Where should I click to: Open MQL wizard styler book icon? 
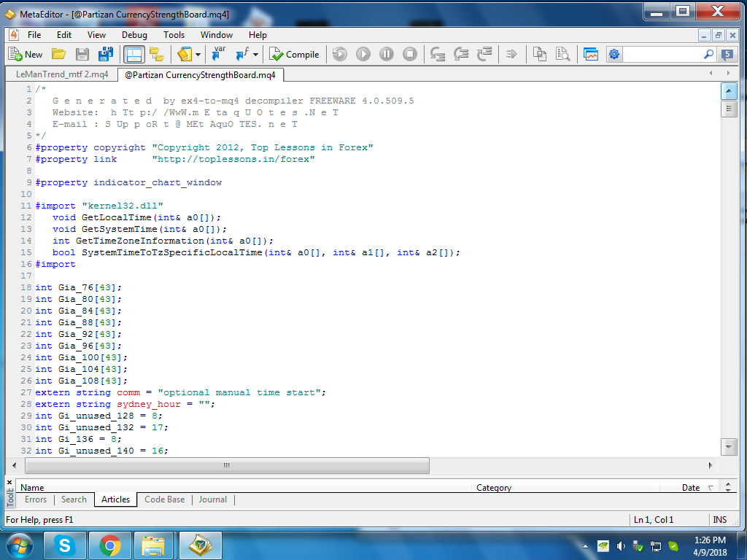pyautogui.click(x=185, y=54)
